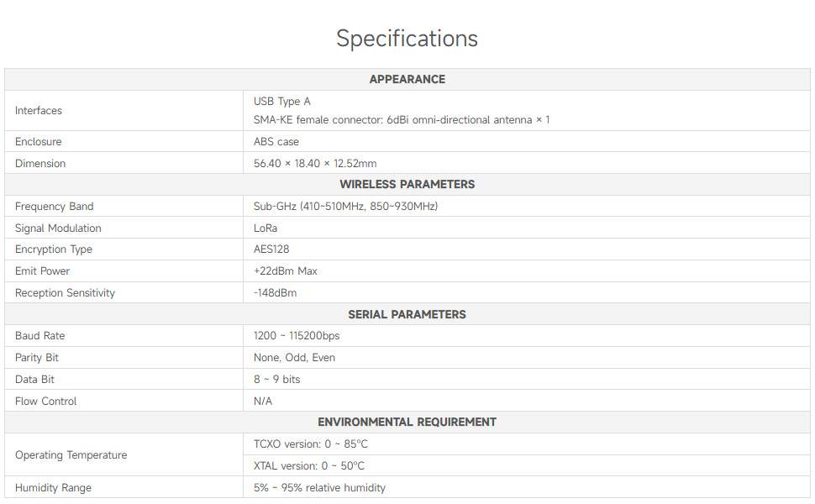Click the ENVIRONMENTAL REQUIREMENT section header
This screenshot has width=815, height=504.
click(407, 423)
